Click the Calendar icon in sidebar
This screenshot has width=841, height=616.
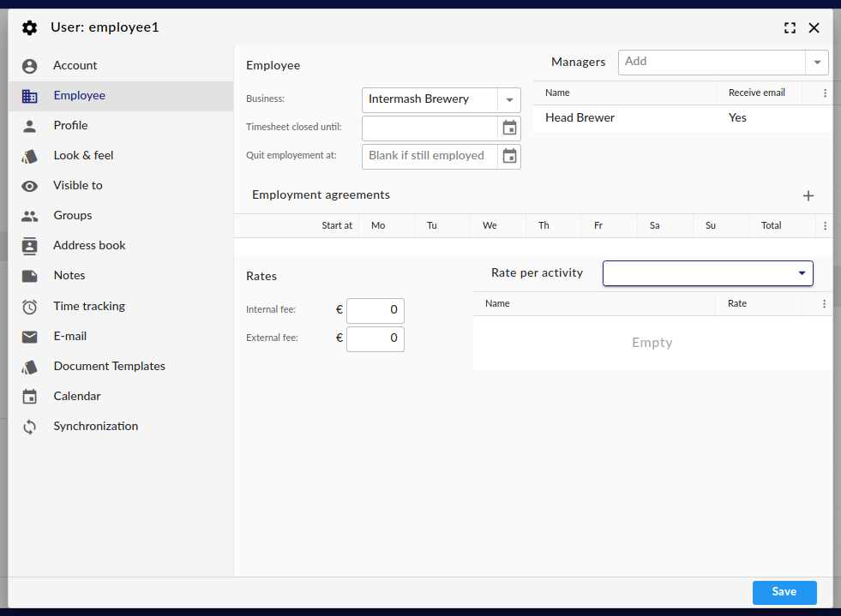pyautogui.click(x=29, y=397)
